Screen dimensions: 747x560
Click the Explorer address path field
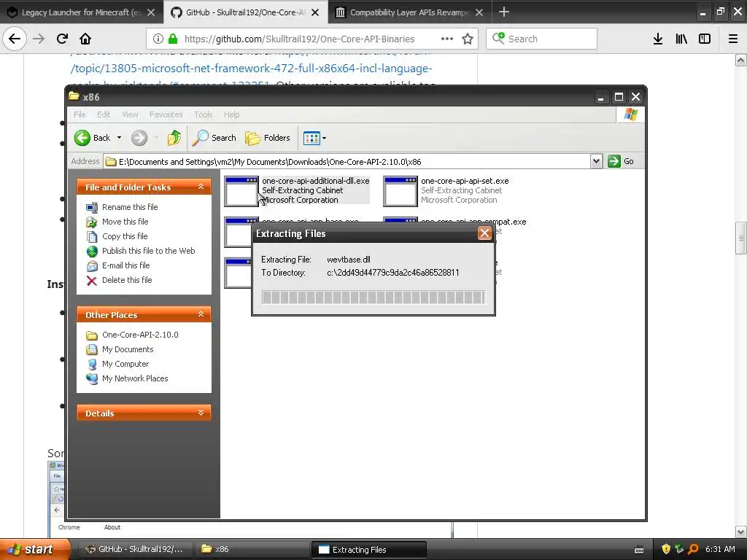click(x=347, y=161)
